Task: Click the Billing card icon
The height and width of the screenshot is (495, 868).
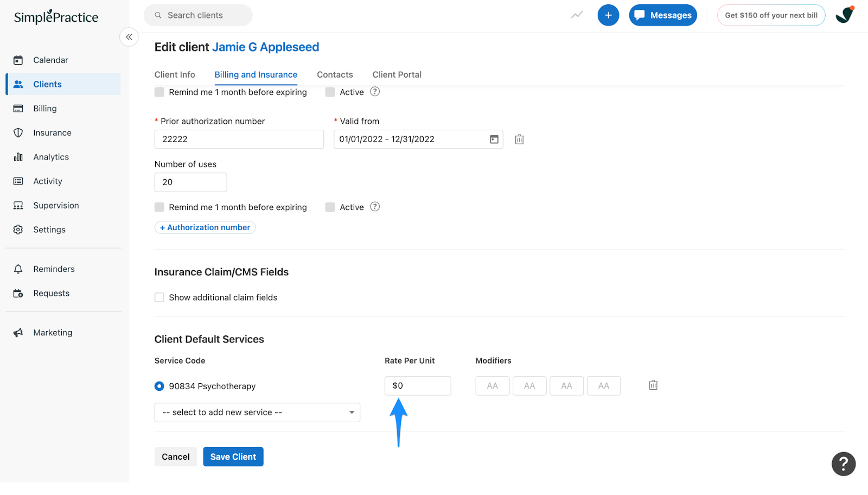Action: [x=18, y=109]
